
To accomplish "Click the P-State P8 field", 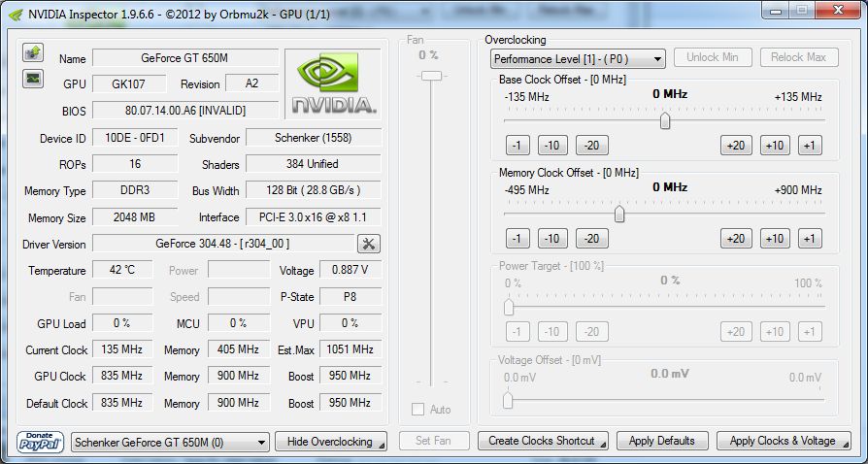I will [351, 296].
